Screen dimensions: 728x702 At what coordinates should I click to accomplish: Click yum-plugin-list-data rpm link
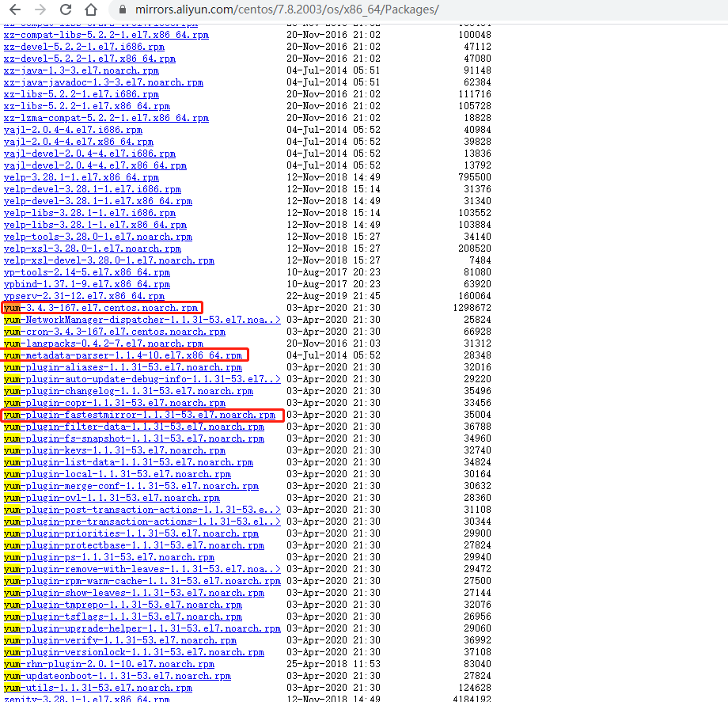point(129,462)
